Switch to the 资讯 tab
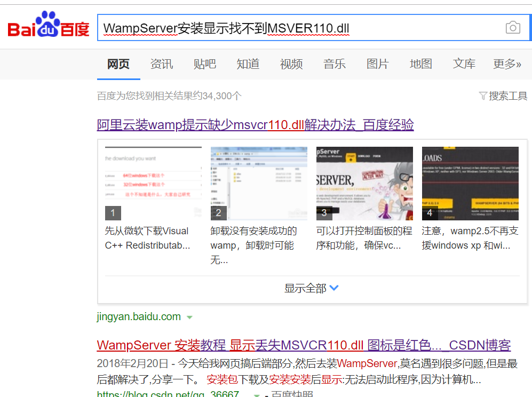This screenshot has height=397, width=532. click(x=162, y=63)
